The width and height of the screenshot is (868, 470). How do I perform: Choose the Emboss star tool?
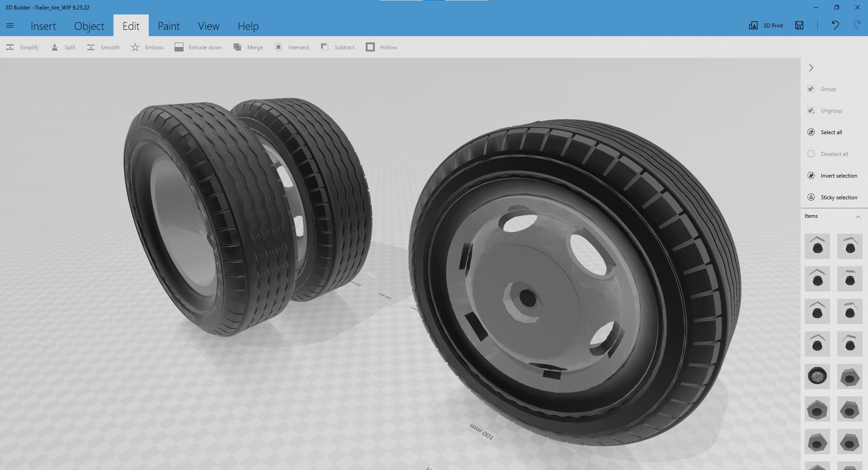135,47
